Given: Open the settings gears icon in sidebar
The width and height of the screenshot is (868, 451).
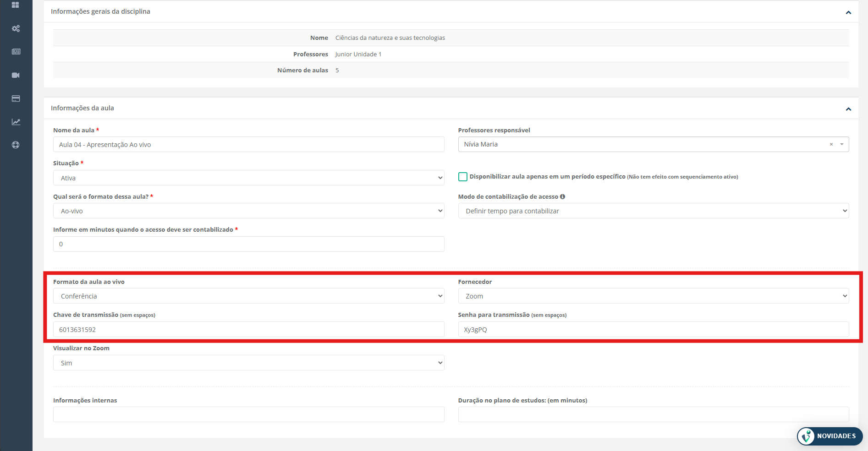Looking at the screenshot, I should [16, 28].
